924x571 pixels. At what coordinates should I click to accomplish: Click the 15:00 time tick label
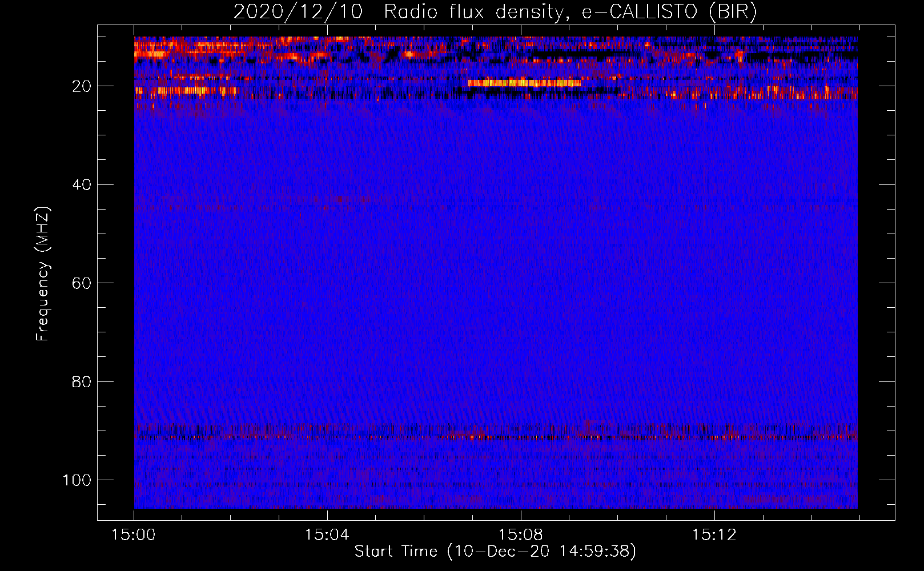pyautogui.click(x=134, y=534)
